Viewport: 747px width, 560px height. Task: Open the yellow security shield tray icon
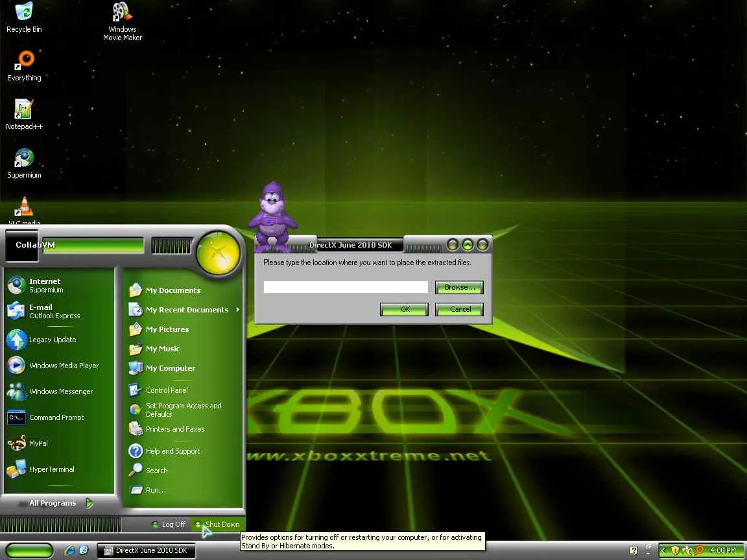click(x=674, y=550)
